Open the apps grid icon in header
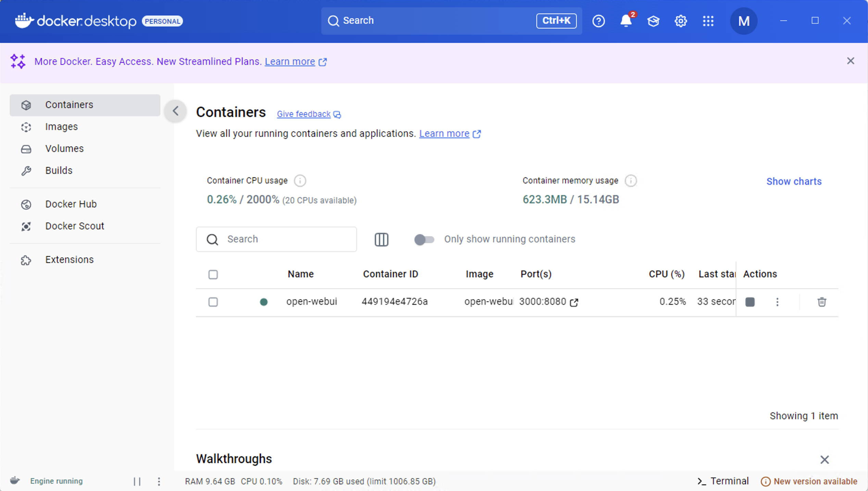Viewport: 868px width, 491px height. [708, 21]
